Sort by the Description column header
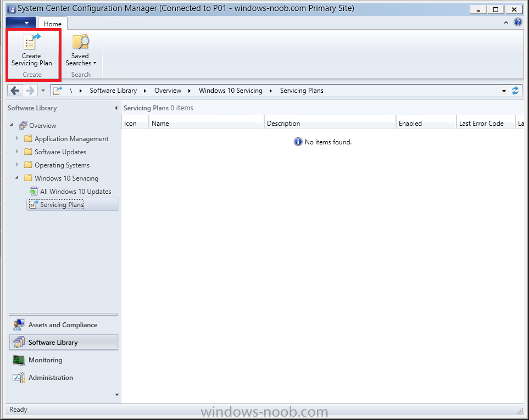 coord(330,124)
